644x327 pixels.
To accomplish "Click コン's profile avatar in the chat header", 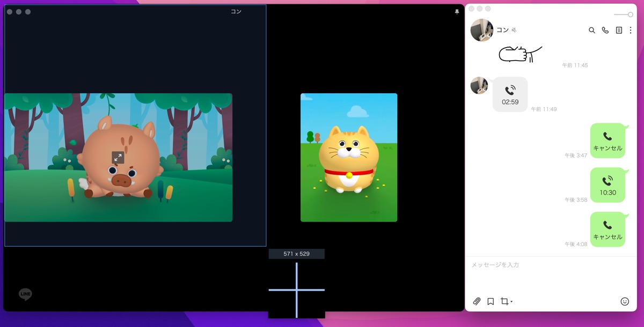I will [481, 30].
